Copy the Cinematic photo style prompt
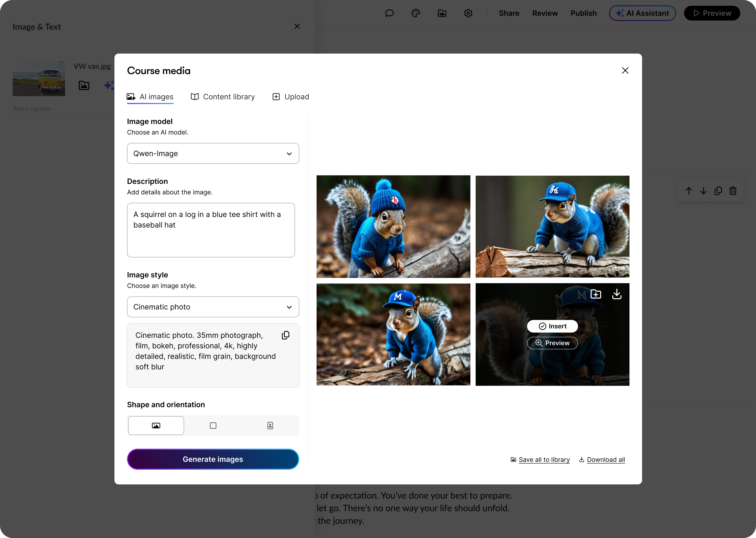756x538 pixels. click(x=286, y=335)
